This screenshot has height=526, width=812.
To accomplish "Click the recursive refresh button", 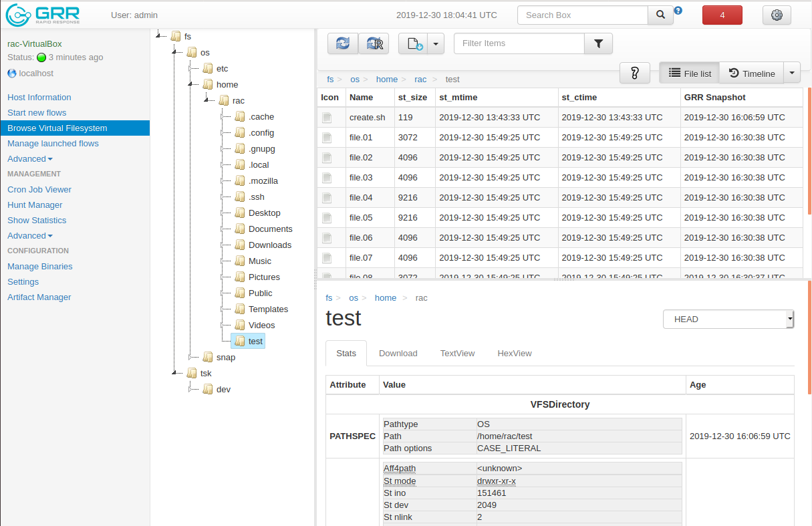I will click(x=374, y=43).
